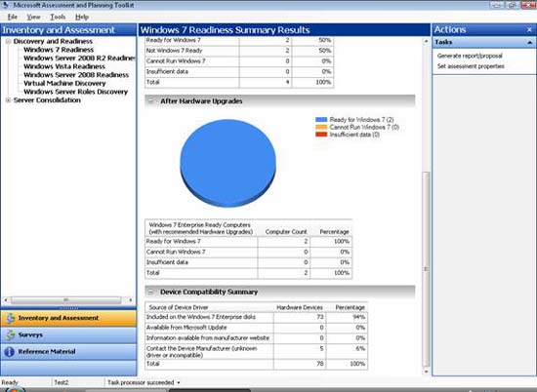This screenshot has height=392, width=537.
Task: Collapse the Discovery and Readiness tree node
Action: 8,41
